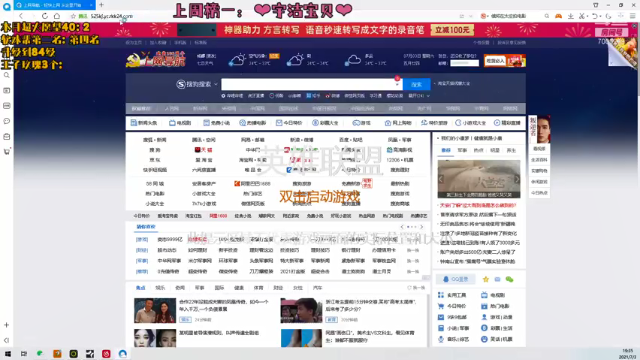Open the game controller icon in browser toolbar
The height and width of the screenshot is (360, 640).
pyautogui.click(x=558, y=16)
